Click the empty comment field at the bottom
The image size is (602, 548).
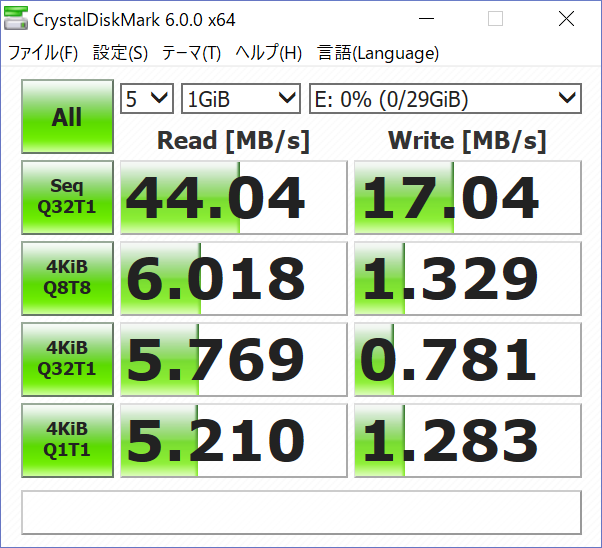click(x=301, y=512)
